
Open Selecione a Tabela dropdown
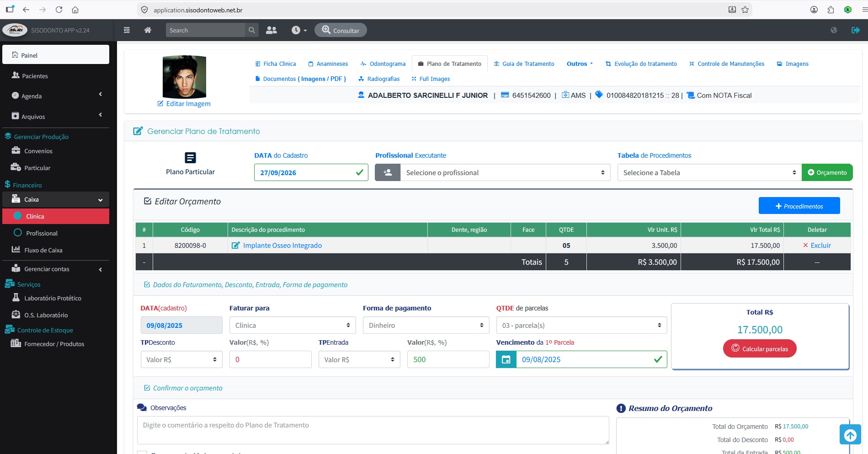[709, 172]
